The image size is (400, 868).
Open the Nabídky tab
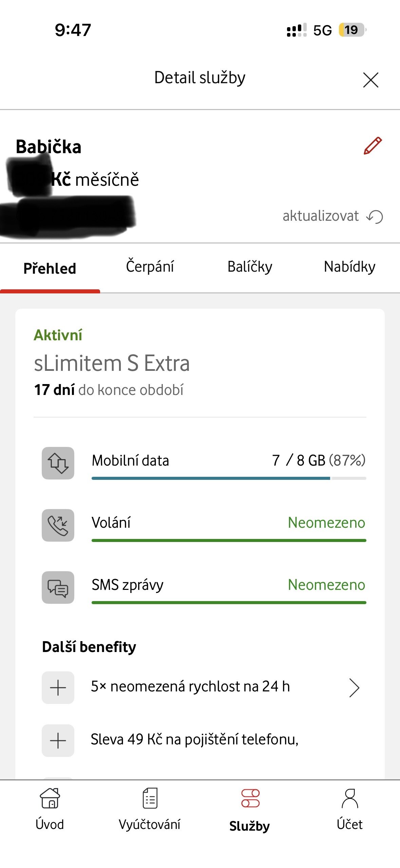coord(349,267)
